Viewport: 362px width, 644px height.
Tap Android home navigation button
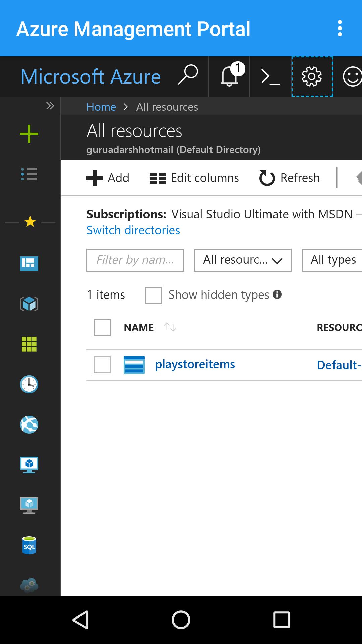click(x=181, y=620)
